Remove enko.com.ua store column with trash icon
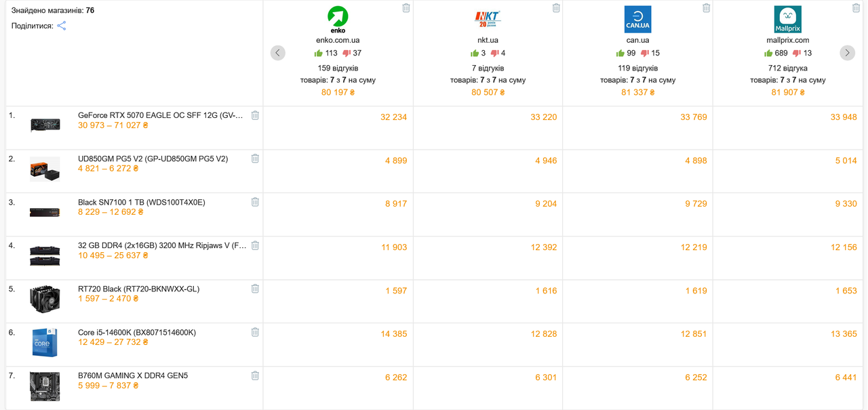Image resolution: width=868 pixels, height=410 pixels. point(406,8)
